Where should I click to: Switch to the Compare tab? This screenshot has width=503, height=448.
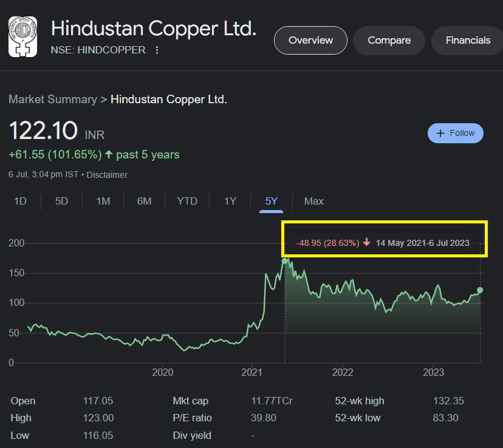[x=389, y=41]
